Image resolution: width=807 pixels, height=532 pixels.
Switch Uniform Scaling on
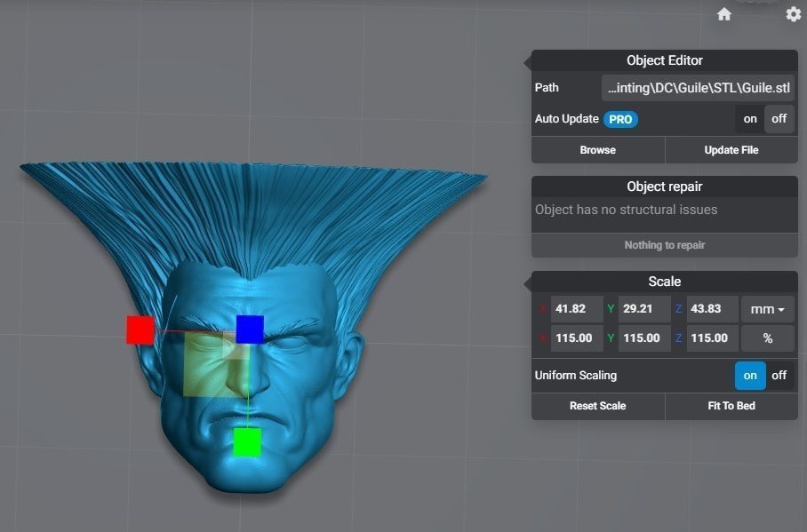[750, 376]
